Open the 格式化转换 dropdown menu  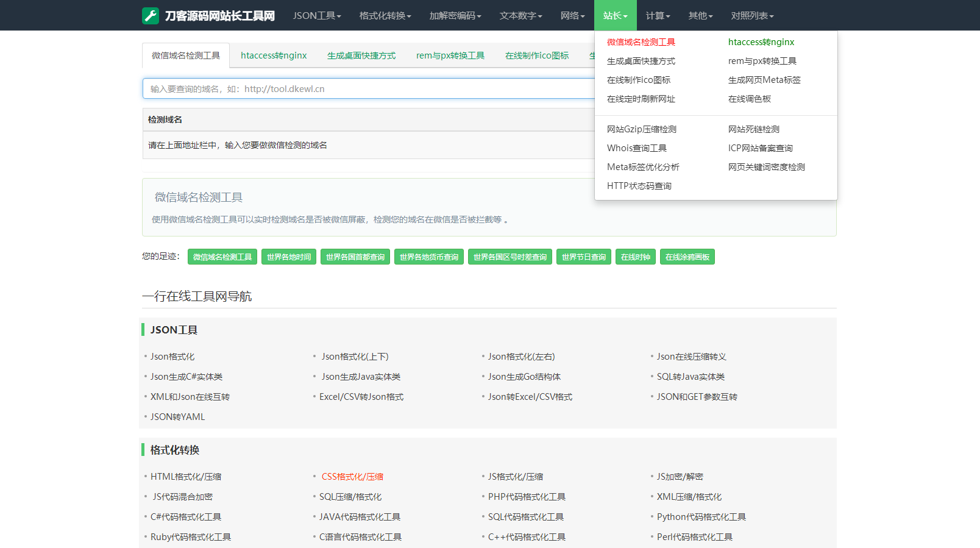385,16
